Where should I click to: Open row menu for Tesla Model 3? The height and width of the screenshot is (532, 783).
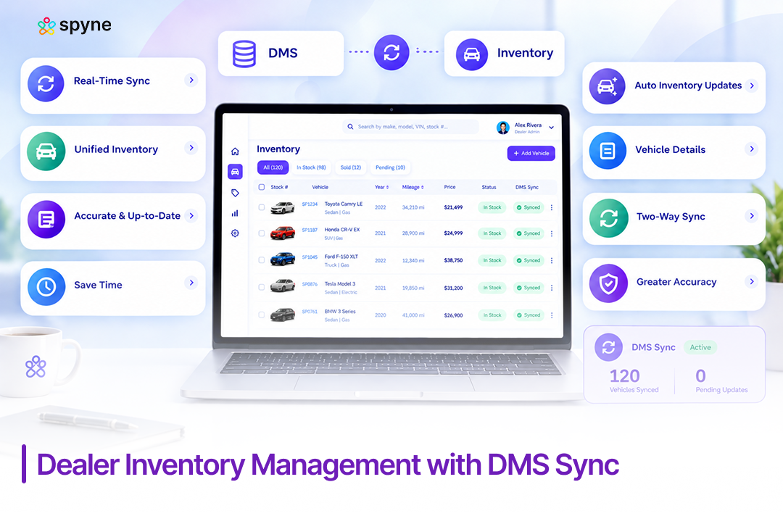click(551, 288)
